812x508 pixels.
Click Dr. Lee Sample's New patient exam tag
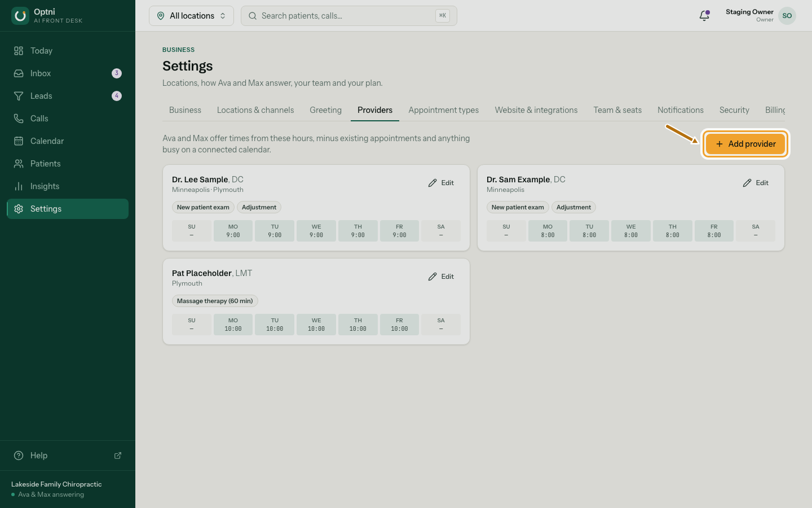pyautogui.click(x=203, y=207)
